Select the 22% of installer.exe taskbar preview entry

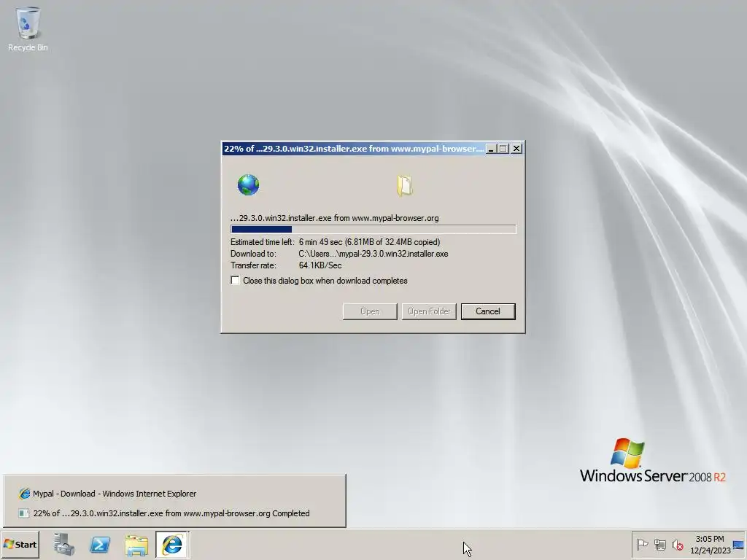[174, 513]
